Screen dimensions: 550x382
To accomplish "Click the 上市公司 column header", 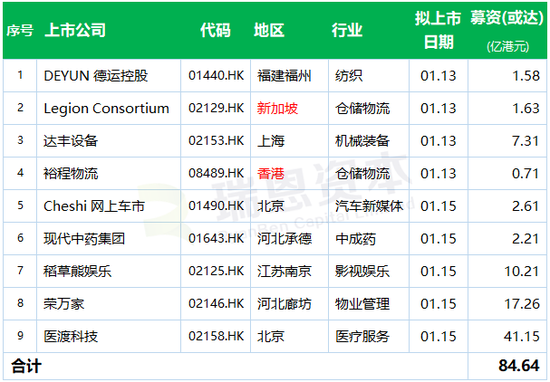I will [x=75, y=30].
